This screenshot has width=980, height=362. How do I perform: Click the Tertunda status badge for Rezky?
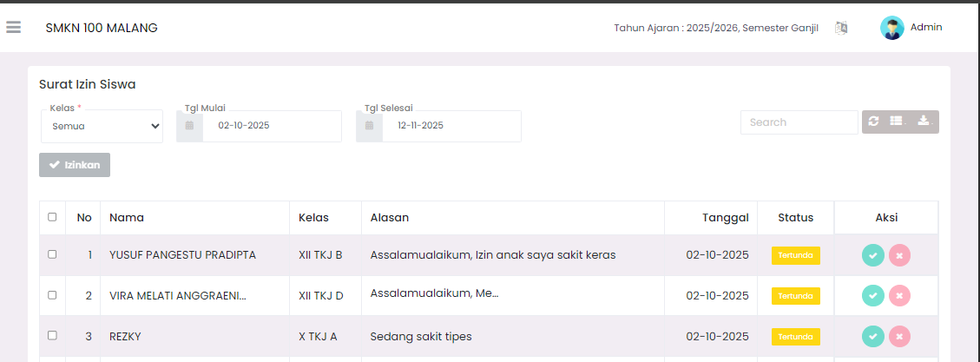[795, 336]
